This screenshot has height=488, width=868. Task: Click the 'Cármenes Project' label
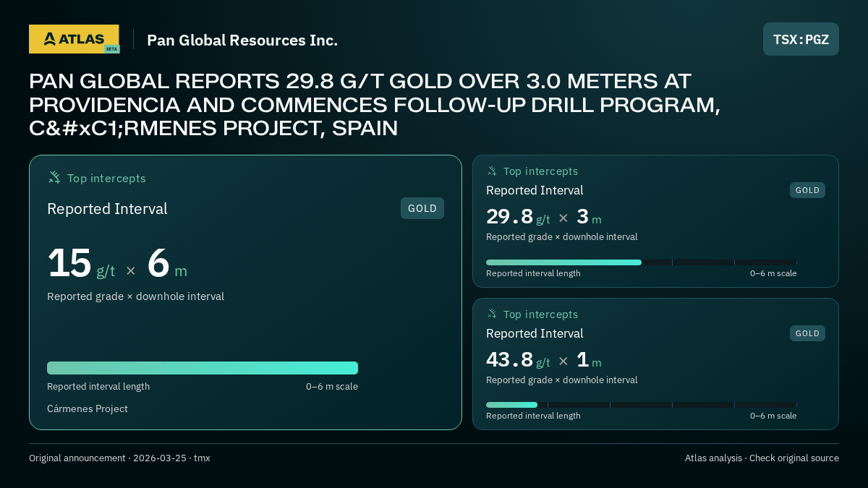pos(88,408)
